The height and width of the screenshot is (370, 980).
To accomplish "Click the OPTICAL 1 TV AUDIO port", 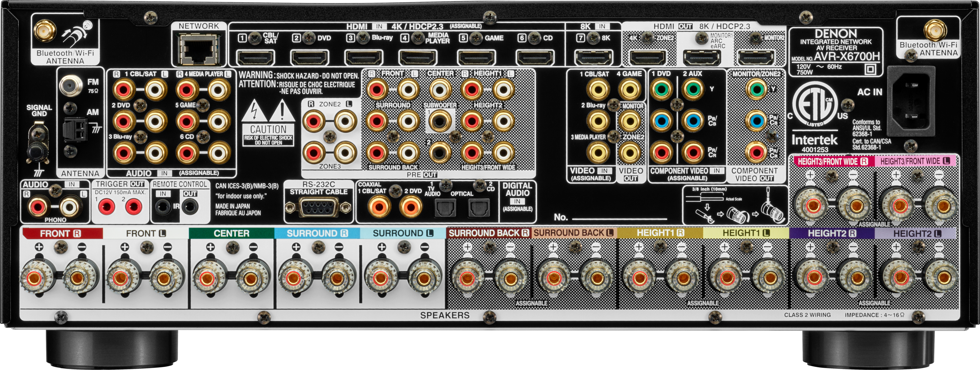I will [445, 208].
